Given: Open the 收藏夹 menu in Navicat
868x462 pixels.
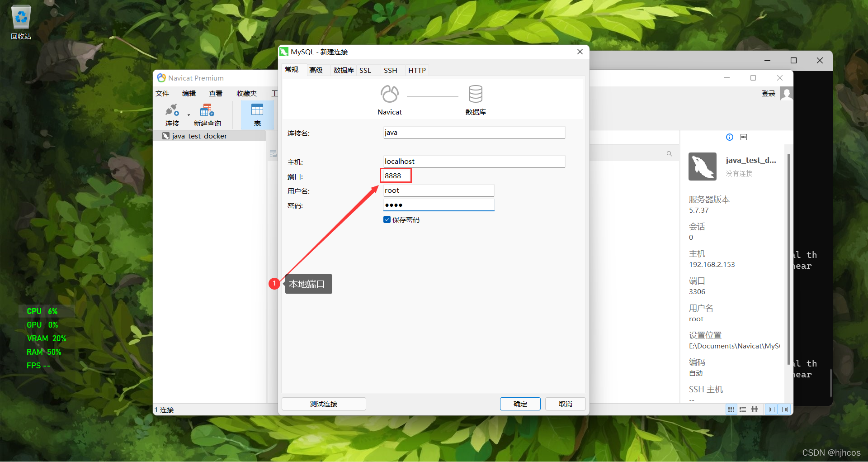Looking at the screenshot, I should [x=246, y=93].
